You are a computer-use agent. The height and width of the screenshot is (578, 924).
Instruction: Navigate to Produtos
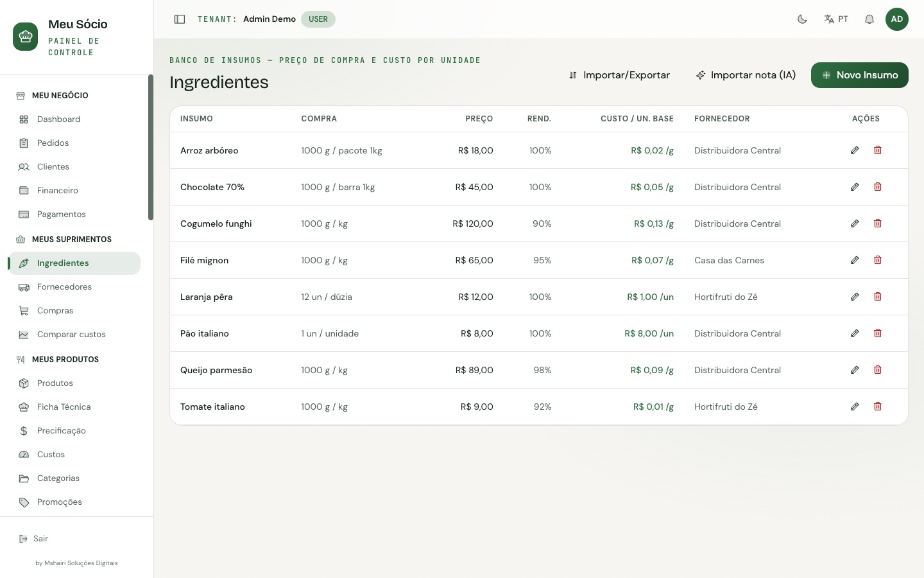tap(74, 383)
